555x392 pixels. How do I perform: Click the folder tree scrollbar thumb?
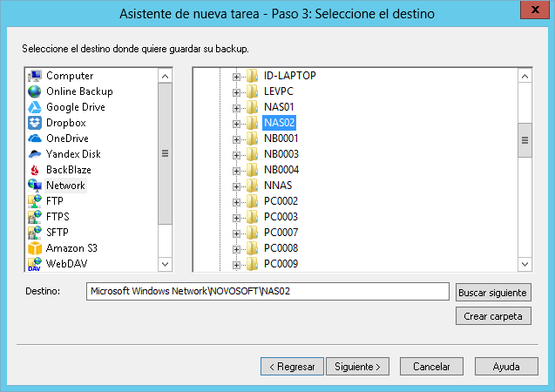[x=525, y=140]
